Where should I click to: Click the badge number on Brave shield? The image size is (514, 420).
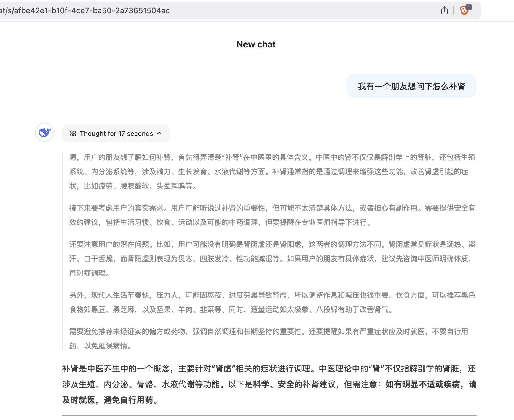[x=469, y=7]
